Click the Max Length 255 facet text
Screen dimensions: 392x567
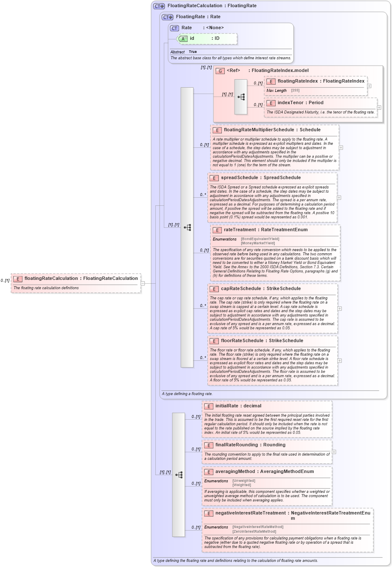coord(283,91)
